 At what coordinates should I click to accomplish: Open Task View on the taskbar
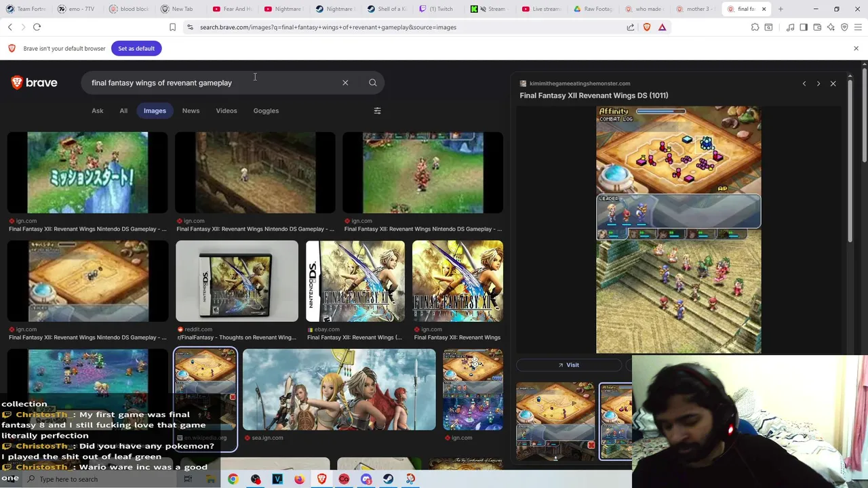pyautogui.click(x=188, y=479)
